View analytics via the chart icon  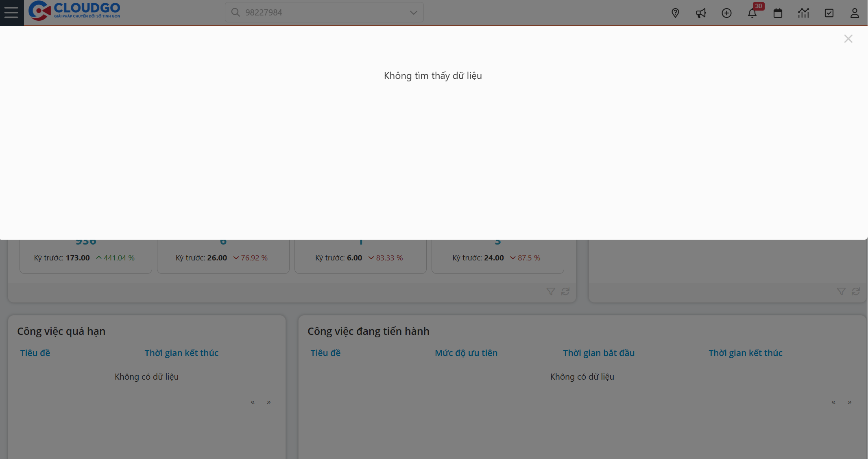coord(804,13)
